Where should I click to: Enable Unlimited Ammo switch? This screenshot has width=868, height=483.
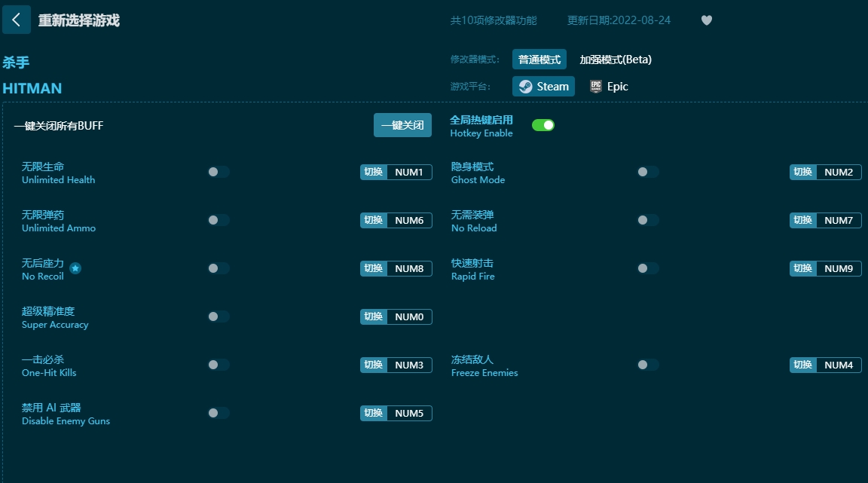(x=218, y=220)
